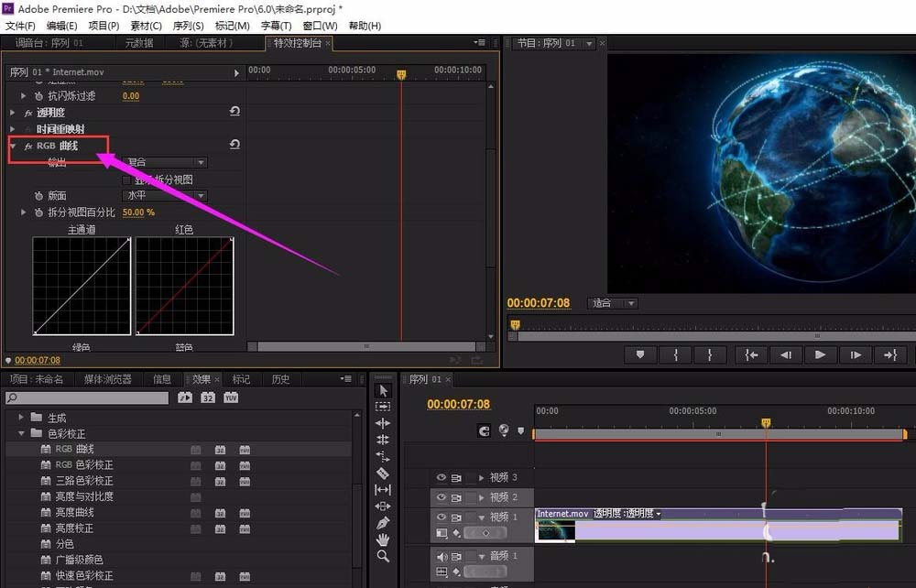Image resolution: width=916 pixels, height=588 pixels.
Task: Expand the 生成 effects folder
Action: click(21, 418)
